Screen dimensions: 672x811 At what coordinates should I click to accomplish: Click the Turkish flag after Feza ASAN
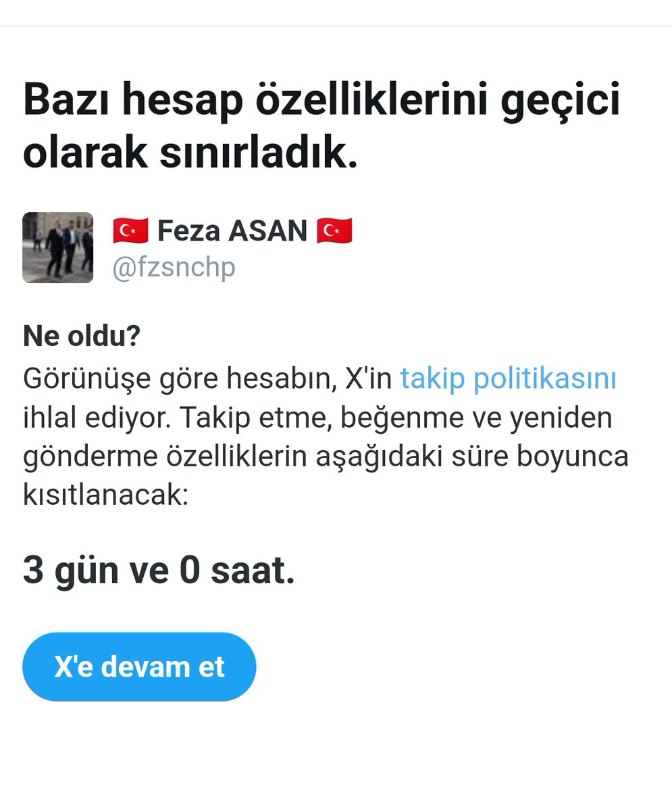click(x=334, y=232)
